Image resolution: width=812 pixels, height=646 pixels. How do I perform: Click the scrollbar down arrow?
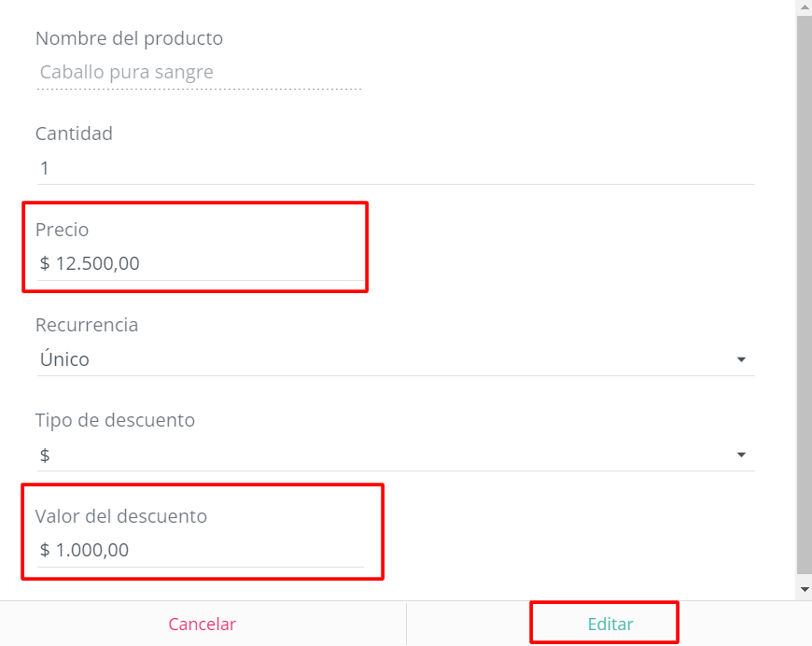(x=804, y=589)
